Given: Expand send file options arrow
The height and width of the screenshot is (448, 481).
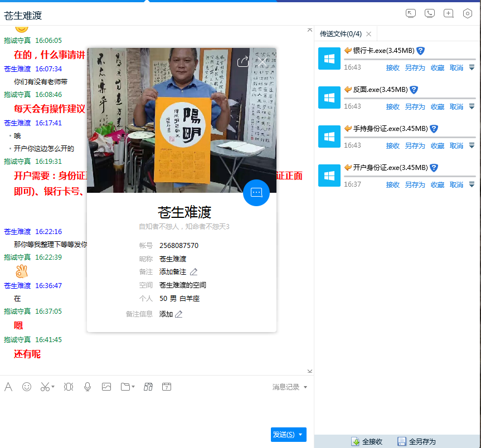Looking at the screenshot, I should click(133, 387).
